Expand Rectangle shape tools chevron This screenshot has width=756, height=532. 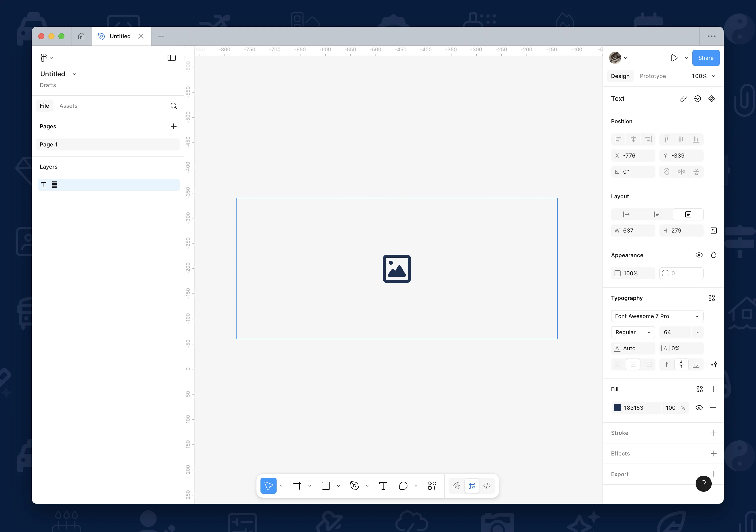tap(338, 486)
